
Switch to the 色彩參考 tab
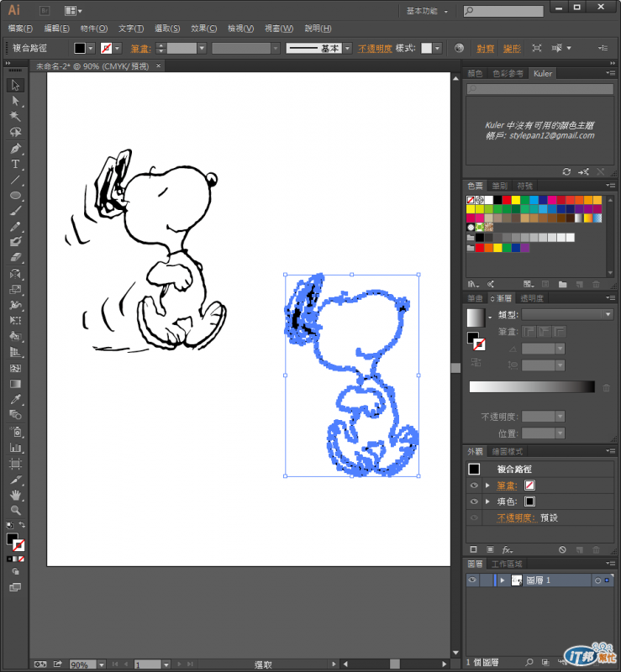508,74
